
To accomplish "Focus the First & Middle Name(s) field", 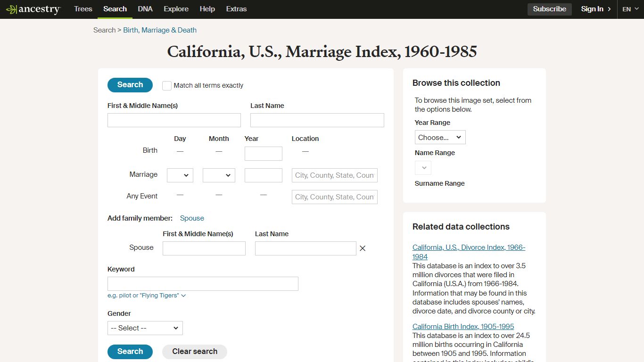I will tap(174, 120).
